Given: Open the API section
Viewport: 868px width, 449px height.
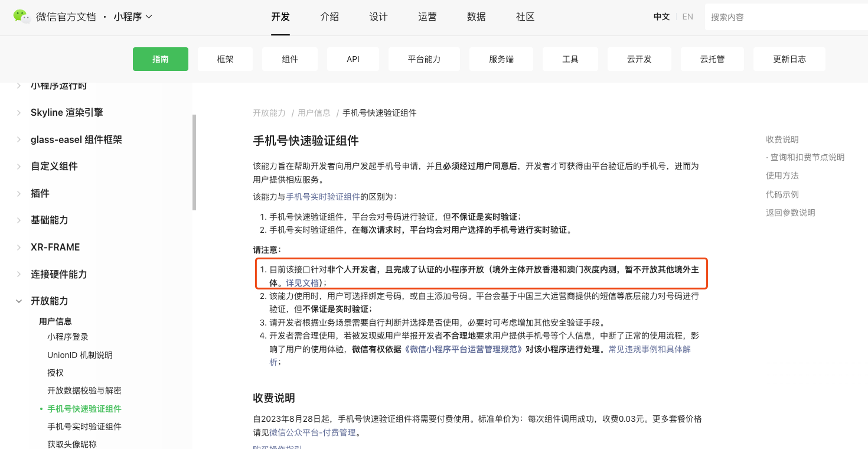Looking at the screenshot, I should coord(353,59).
